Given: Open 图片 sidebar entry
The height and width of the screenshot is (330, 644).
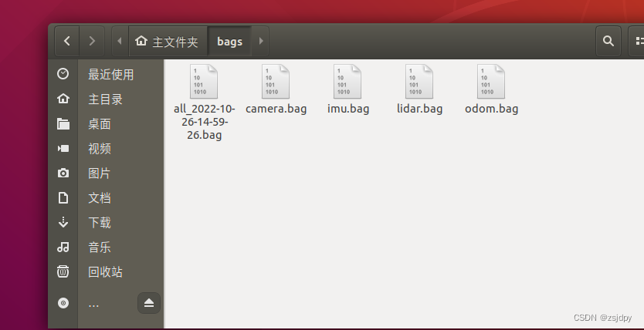Looking at the screenshot, I should tap(100, 173).
